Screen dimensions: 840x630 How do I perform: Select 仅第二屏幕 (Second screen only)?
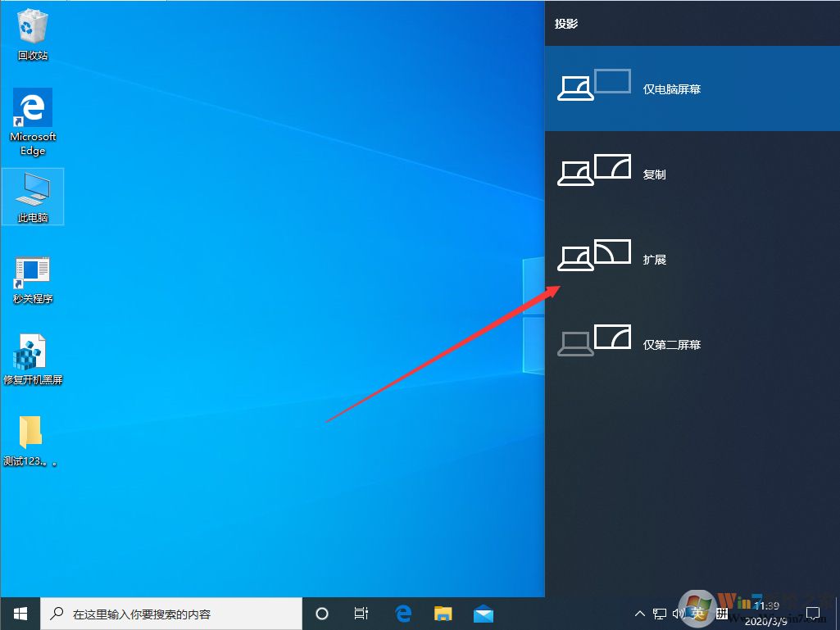point(692,344)
